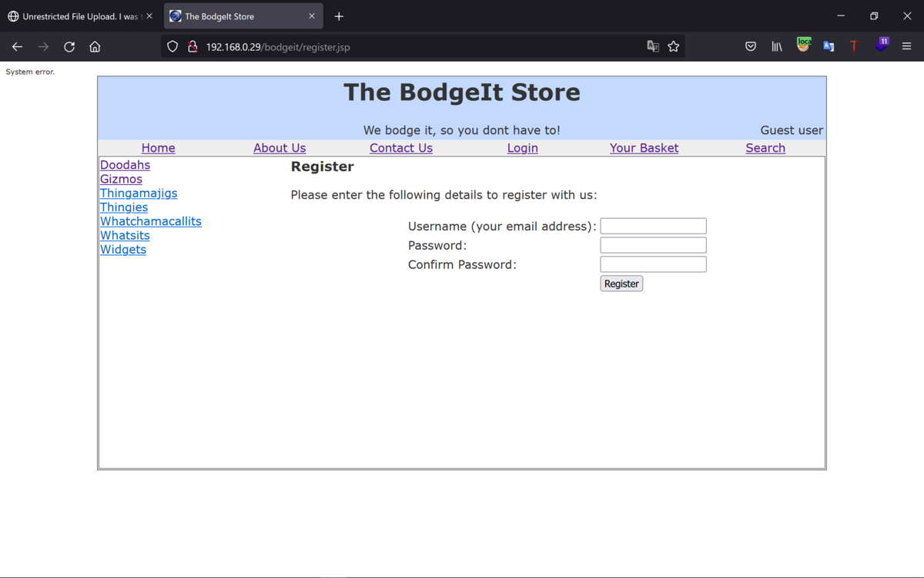Click into the Password field

click(653, 245)
